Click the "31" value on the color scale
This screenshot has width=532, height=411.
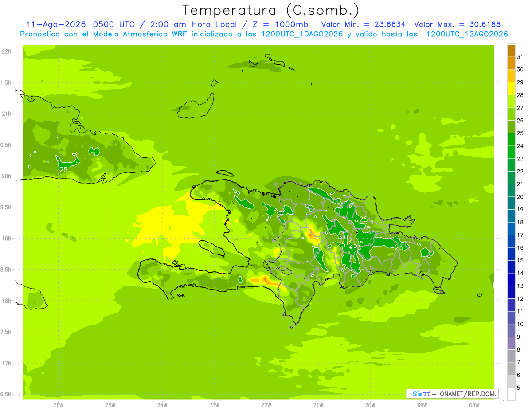[520, 57]
